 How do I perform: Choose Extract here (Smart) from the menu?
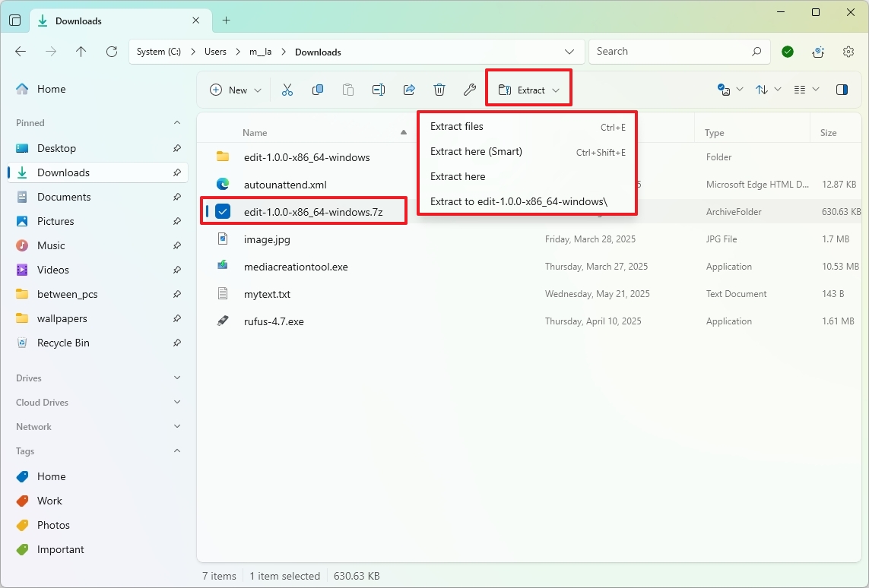[x=477, y=151]
